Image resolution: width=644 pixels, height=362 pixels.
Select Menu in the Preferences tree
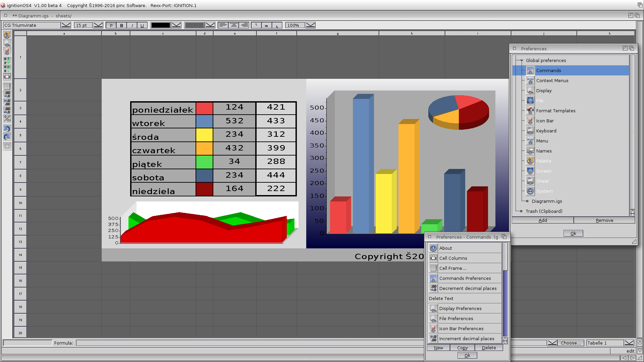[542, 141]
